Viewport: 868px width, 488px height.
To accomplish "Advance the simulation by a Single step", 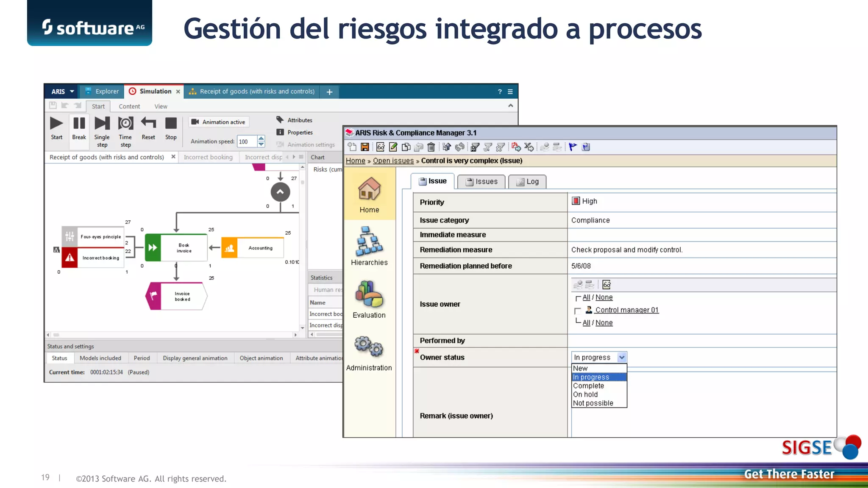I will point(102,123).
